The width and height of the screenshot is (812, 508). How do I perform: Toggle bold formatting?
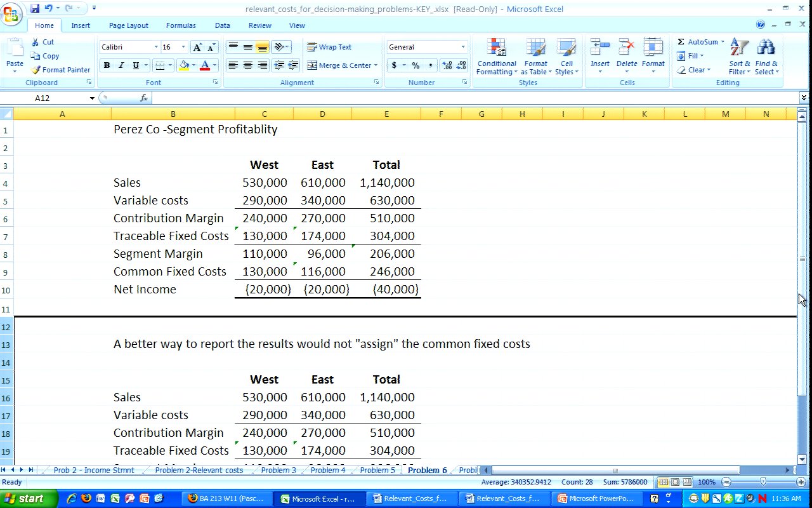click(107, 65)
